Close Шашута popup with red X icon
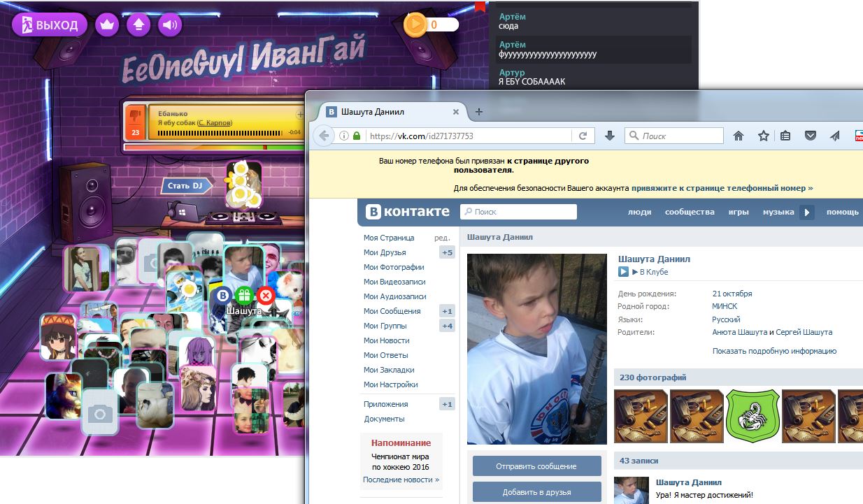The height and width of the screenshot is (504, 863). [266, 295]
